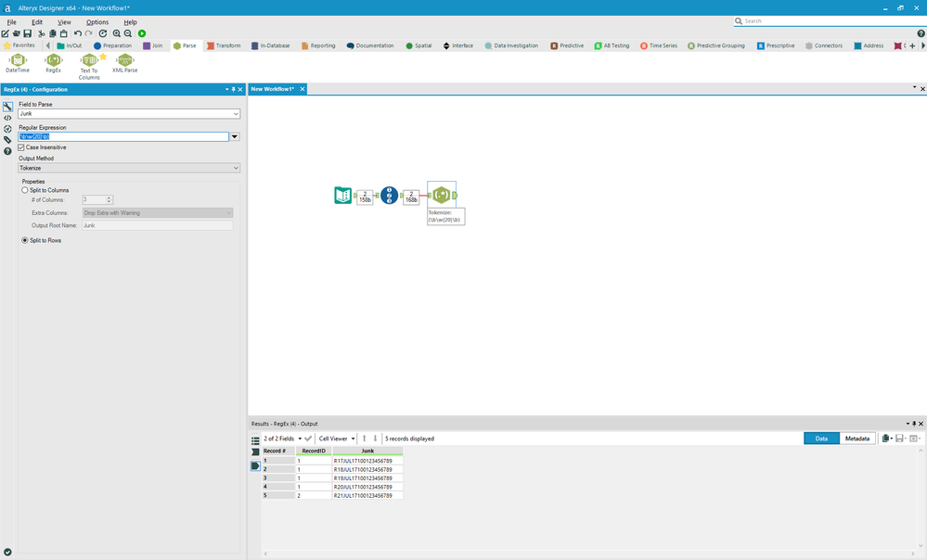Open the annotation tag icon in Configuration
The height and width of the screenshot is (560, 927).
(7, 140)
